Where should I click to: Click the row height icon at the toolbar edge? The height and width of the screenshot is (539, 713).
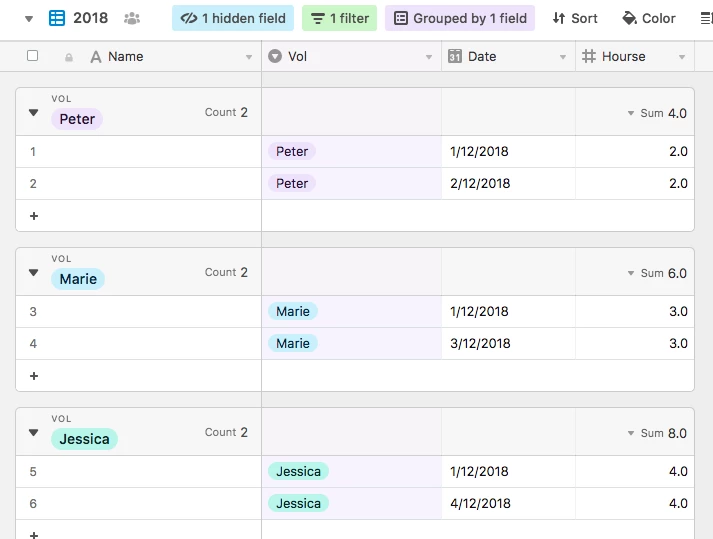(706, 19)
